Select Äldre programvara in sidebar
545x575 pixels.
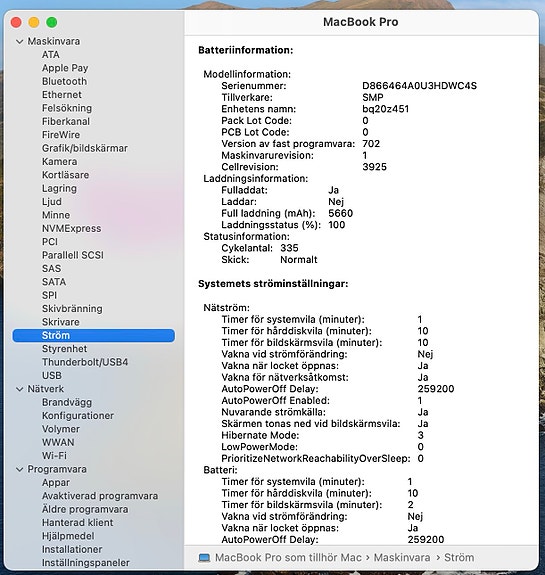pos(85,509)
